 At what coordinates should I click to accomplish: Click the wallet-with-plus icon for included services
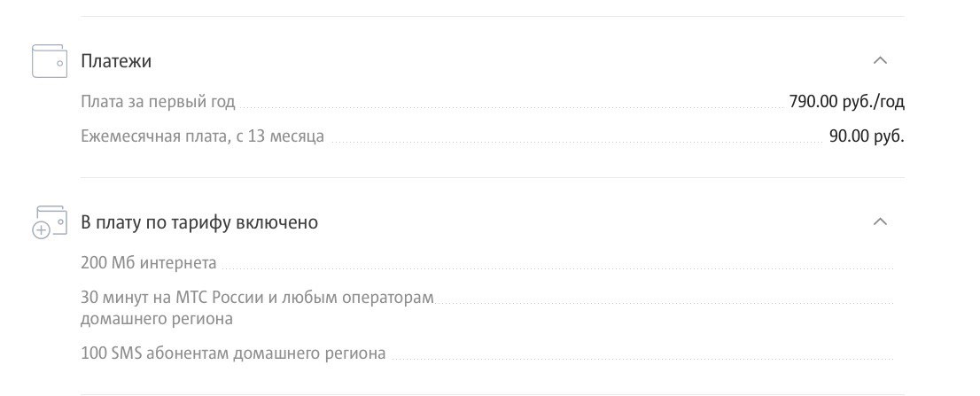pyautogui.click(x=50, y=222)
